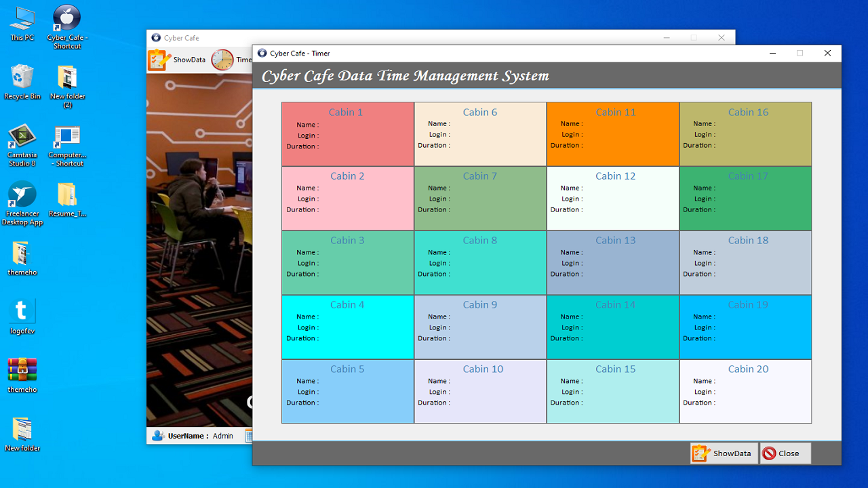868x488 pixels.
Task: Open the Resume_T folder icon
Action: (67, 200)
